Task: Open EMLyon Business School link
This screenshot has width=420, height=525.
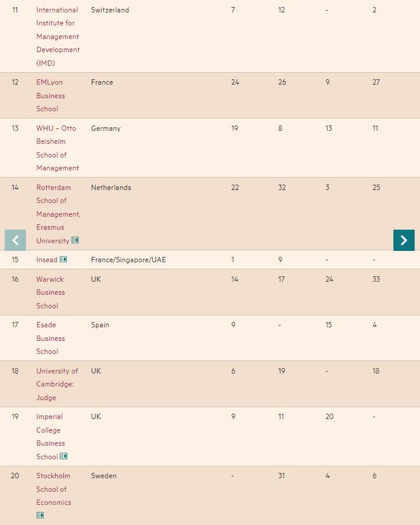Action: point(50,95)
